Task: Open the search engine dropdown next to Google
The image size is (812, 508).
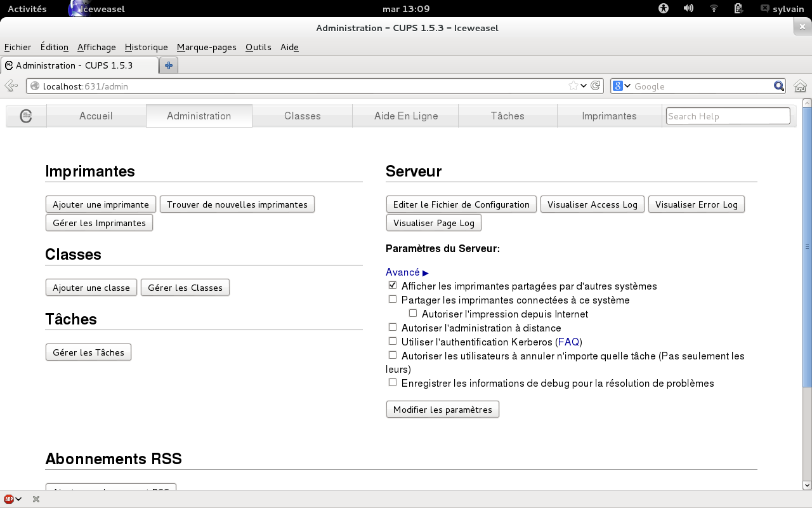Action: 622,86
